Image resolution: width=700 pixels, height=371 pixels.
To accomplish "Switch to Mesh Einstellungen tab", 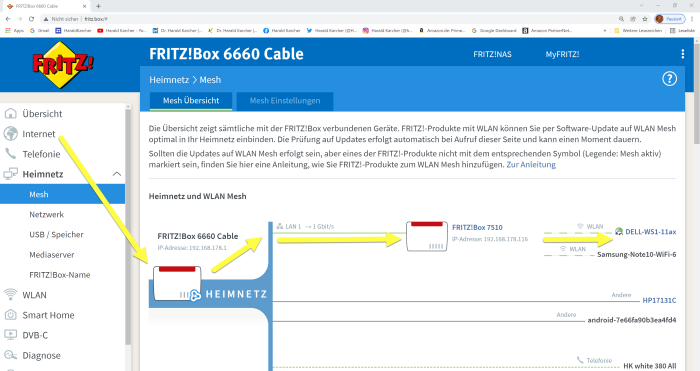I will tap(285, 101).
